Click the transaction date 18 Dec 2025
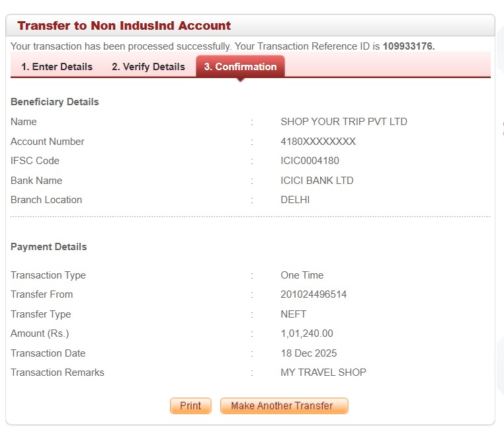Screen dimensions: 504x440 click(308, 353)
